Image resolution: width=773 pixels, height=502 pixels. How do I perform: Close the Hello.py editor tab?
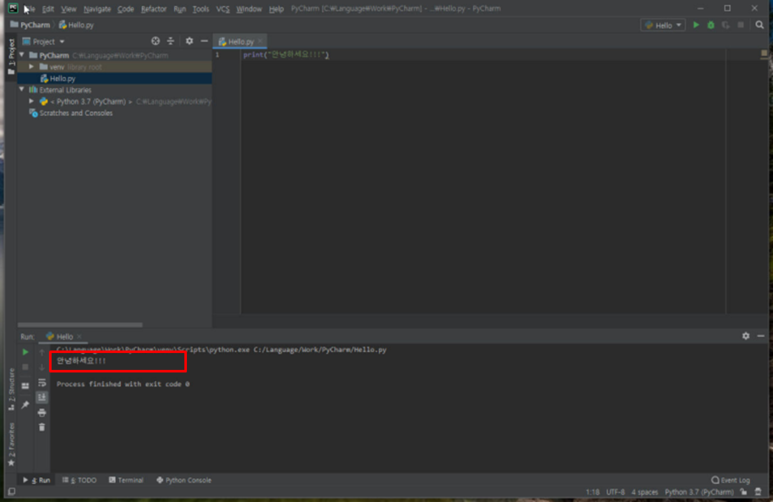point(260,41)
